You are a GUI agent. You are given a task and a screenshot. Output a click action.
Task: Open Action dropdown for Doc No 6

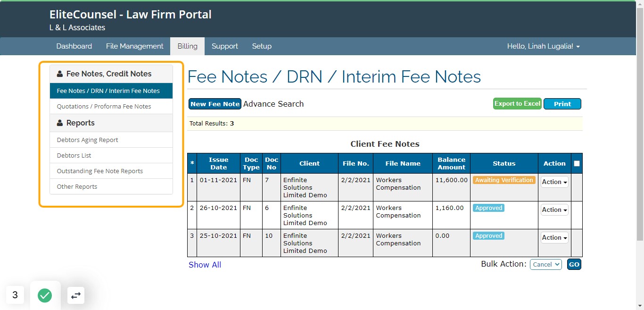[x=554, y=210]
